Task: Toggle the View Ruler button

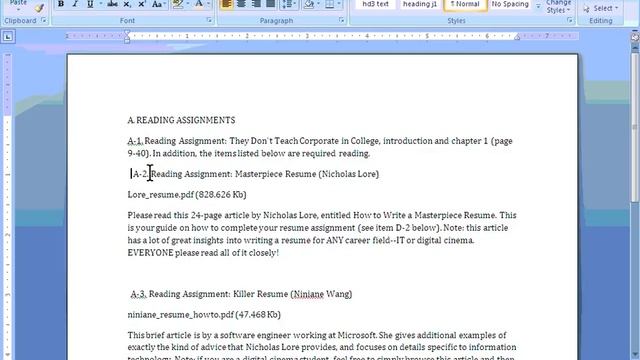Action: click(x=635, y=37)
